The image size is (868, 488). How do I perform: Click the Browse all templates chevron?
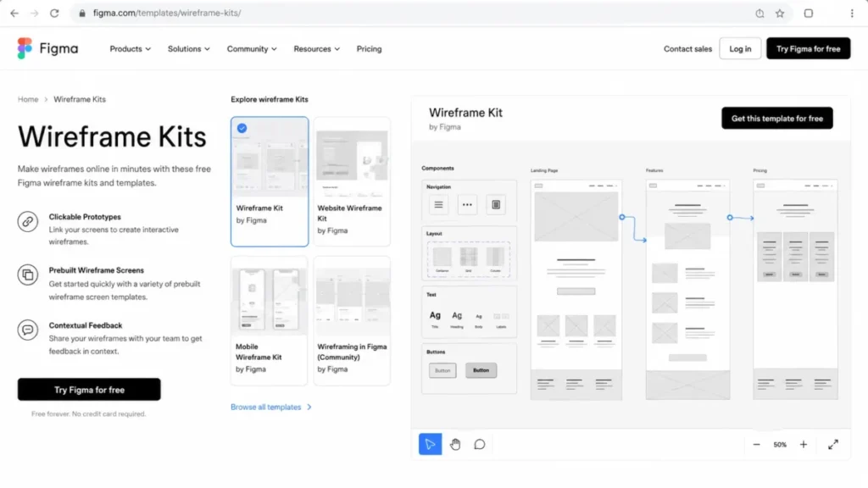[309, 408]
